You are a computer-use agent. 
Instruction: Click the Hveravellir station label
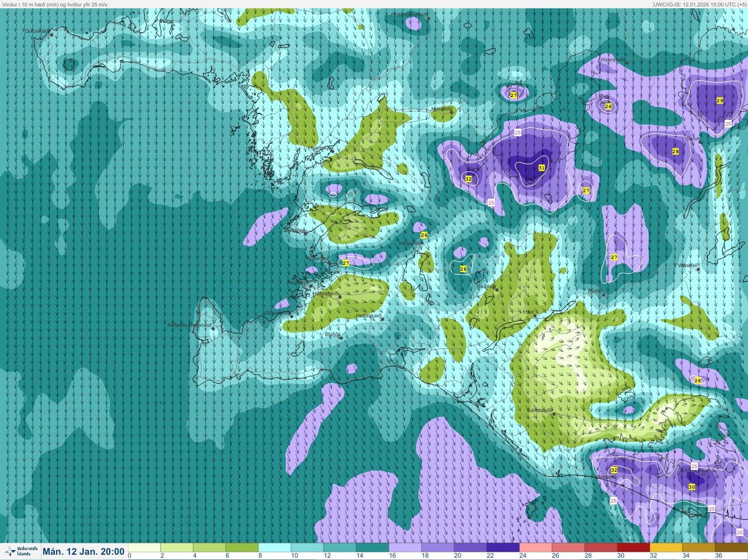[x=613, y=59]
